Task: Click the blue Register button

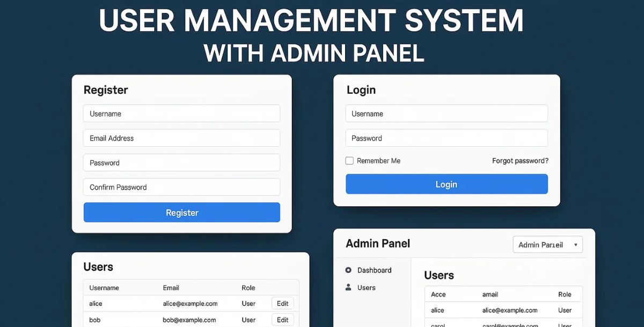Action: (182, 212)
